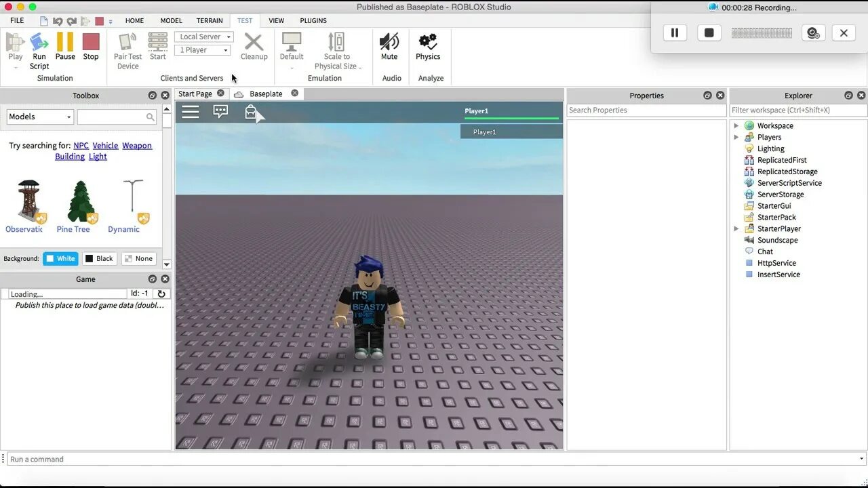Set toolbox background to Black
This screenshot has width=868, height=488.
[99, 258]
